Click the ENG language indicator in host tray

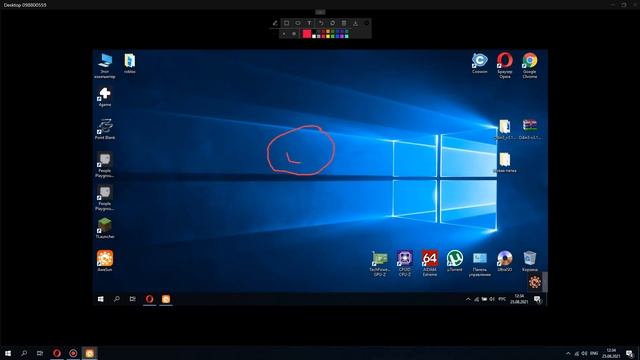coord(594,353)
